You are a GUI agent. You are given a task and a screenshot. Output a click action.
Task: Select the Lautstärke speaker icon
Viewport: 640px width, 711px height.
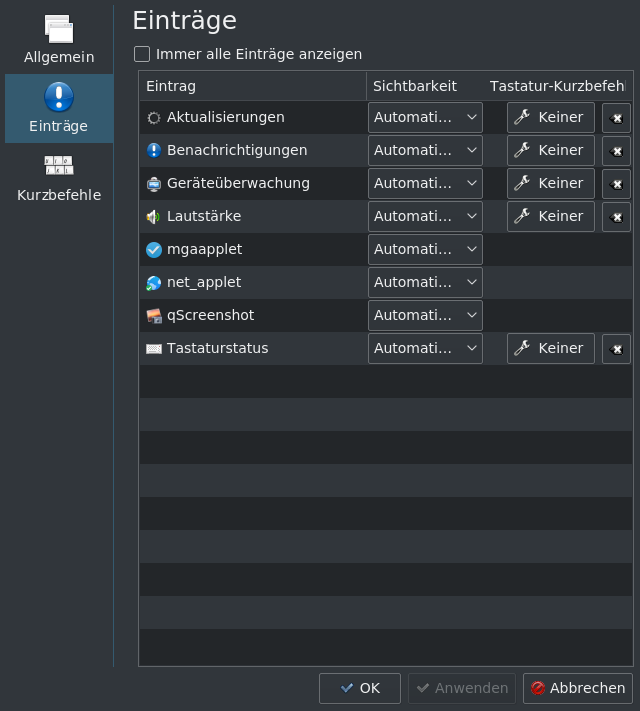coord(154,217)
